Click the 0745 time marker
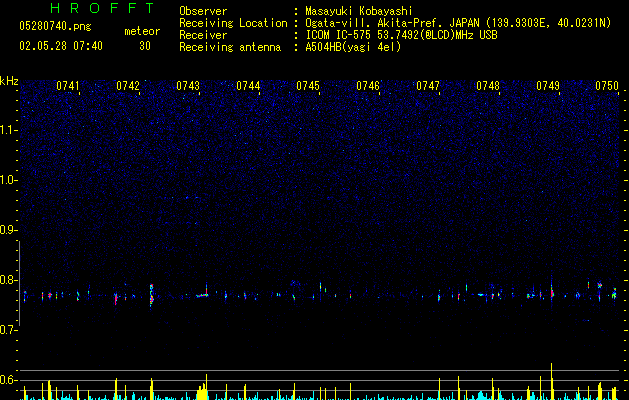Screen dimensions: 629x400 click(x=308, y=86)
